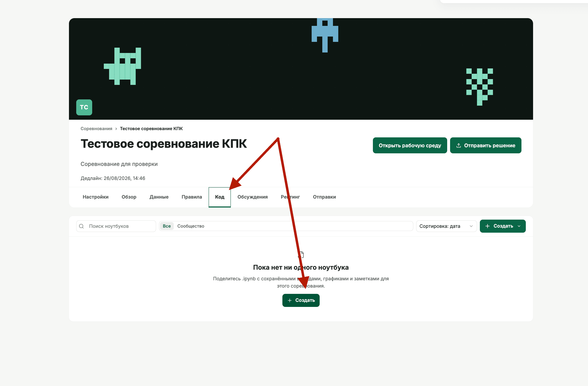The width and height of the screenshot is (588, 386).
Task: Click the Отправить решение button
Action: [486, 145]
